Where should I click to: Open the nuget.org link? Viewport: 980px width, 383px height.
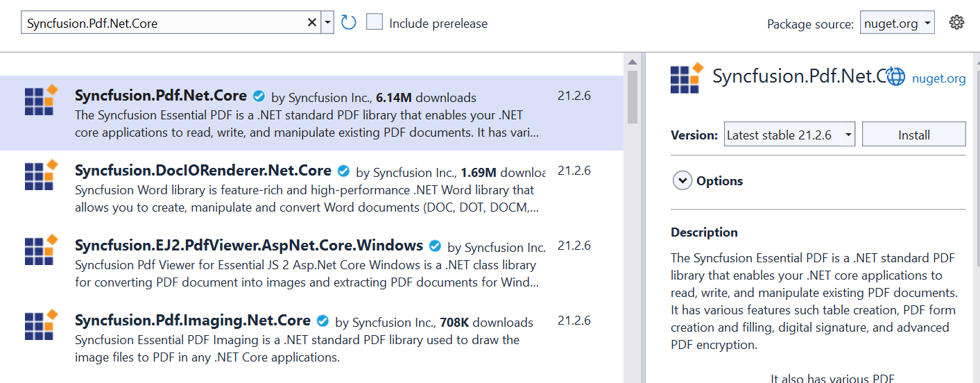tap(938, 78)
